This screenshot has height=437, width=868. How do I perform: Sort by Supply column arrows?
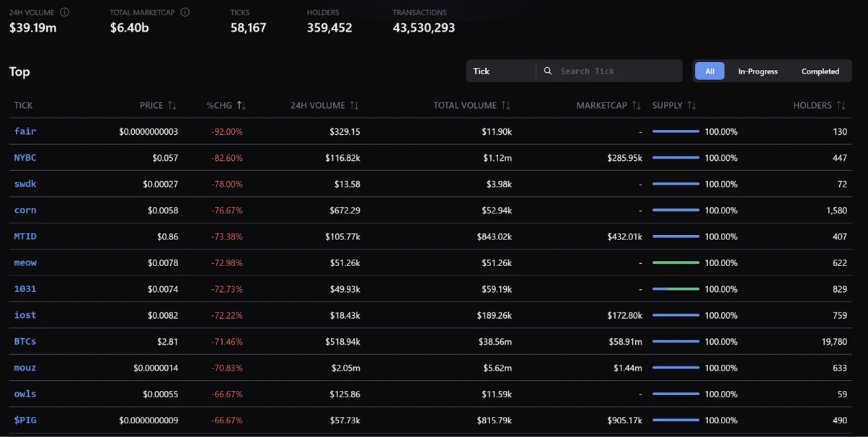pos(691,105)
